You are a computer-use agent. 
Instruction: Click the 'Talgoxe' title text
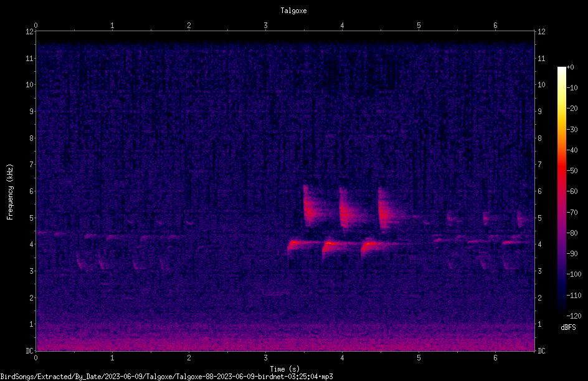pos(293,11)
